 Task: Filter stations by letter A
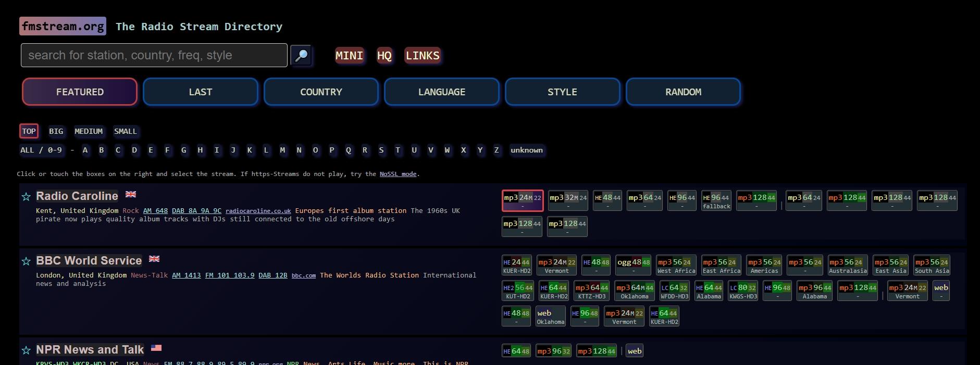(x=85, y=150)
